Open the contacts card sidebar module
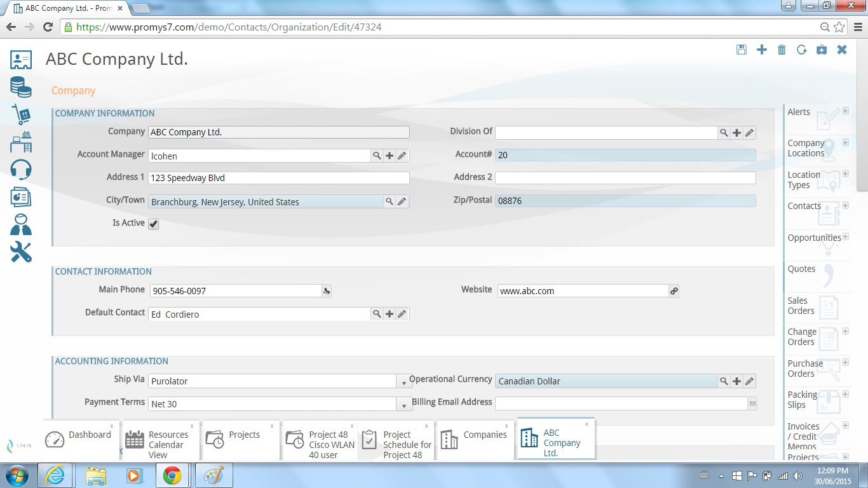The image size is (868, 488). click(21, 60)
